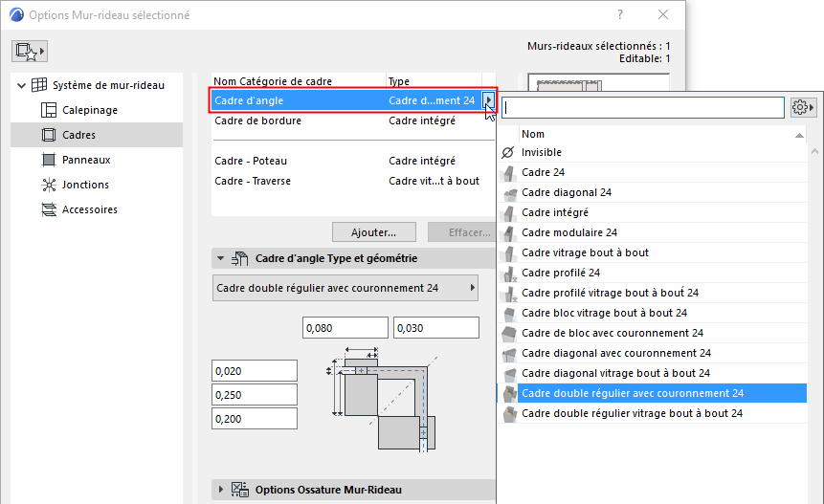The image size is (824, 504).
Task: Click the Options Ossature Mur-Rideau panel icon
Action: click(240, 490)
